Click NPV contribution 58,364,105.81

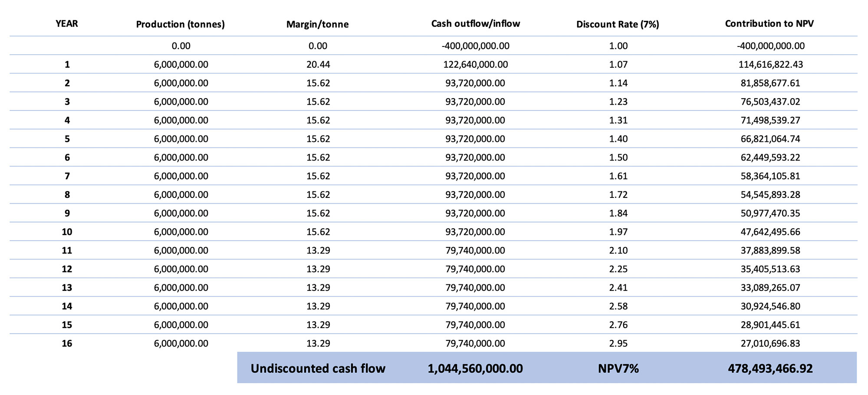click(770, 176)
